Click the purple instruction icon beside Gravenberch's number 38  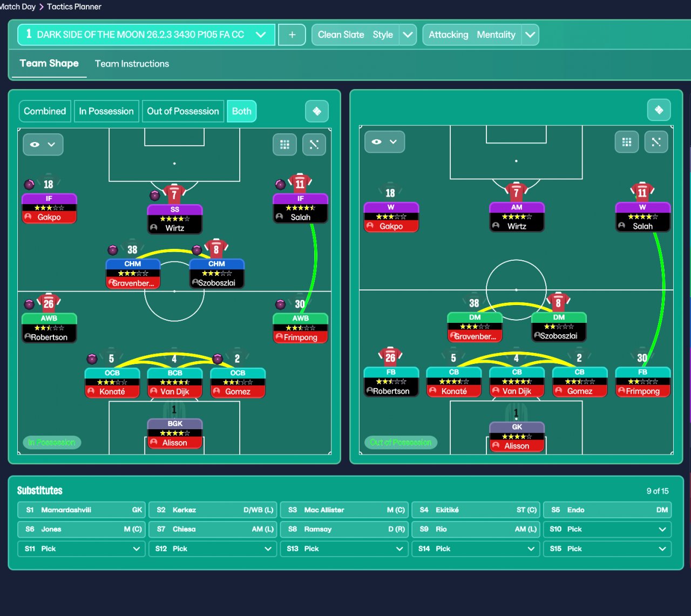(113, 250)
